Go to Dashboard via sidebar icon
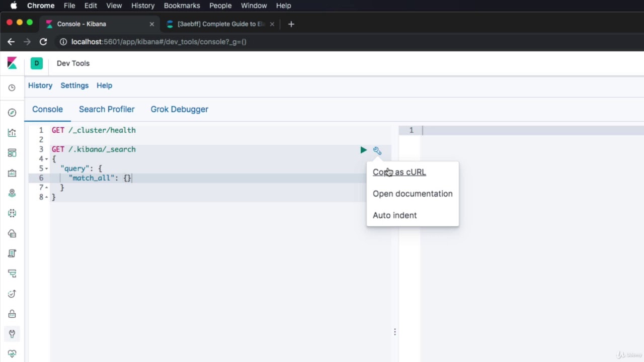644x362 pixels. (12, 153)
